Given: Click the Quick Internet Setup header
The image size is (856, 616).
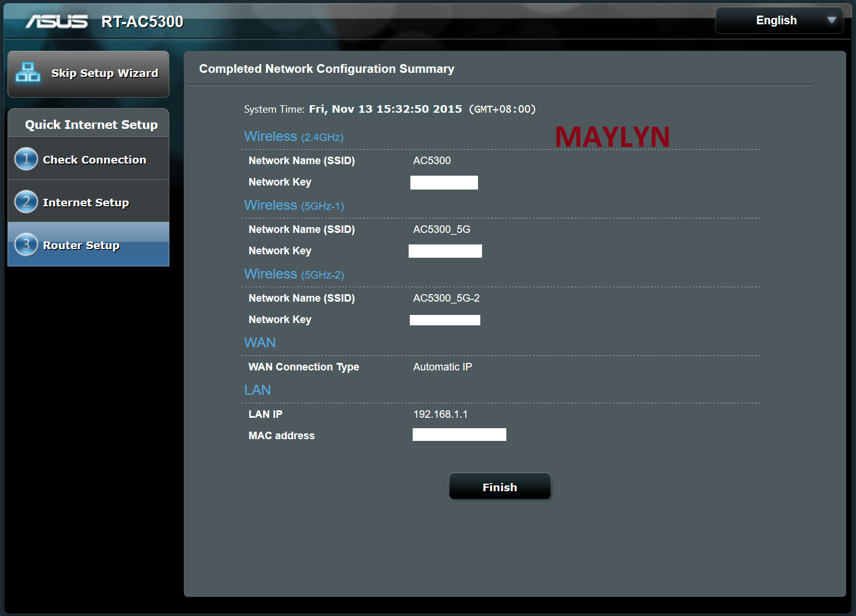Looking at the screenshot, I should 91,125.
